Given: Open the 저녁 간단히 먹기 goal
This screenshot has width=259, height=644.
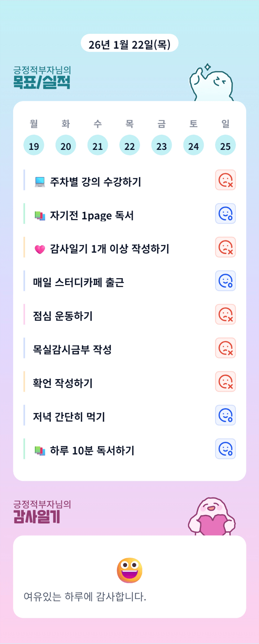Looking at the screenshot, I should [69, 417].
